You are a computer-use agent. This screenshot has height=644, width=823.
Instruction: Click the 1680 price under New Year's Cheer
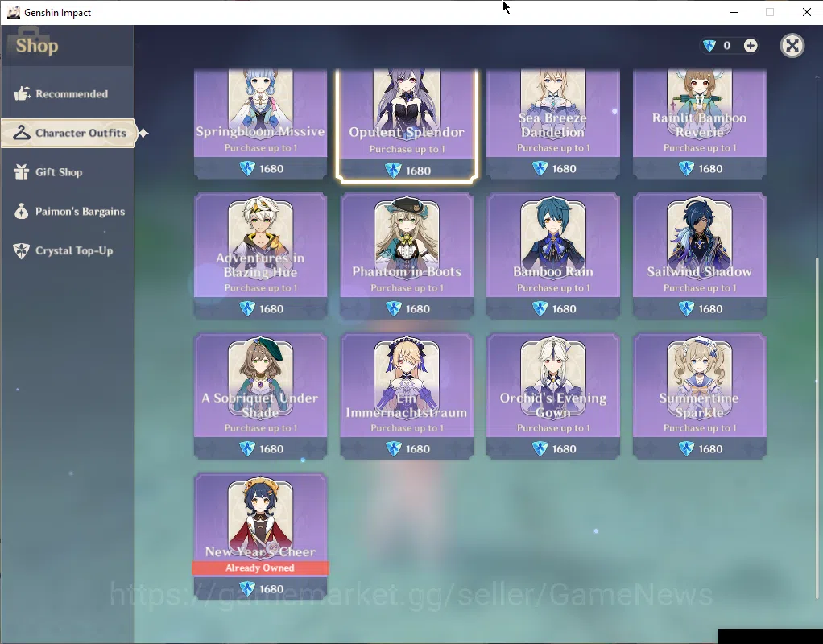pos(271,589)
